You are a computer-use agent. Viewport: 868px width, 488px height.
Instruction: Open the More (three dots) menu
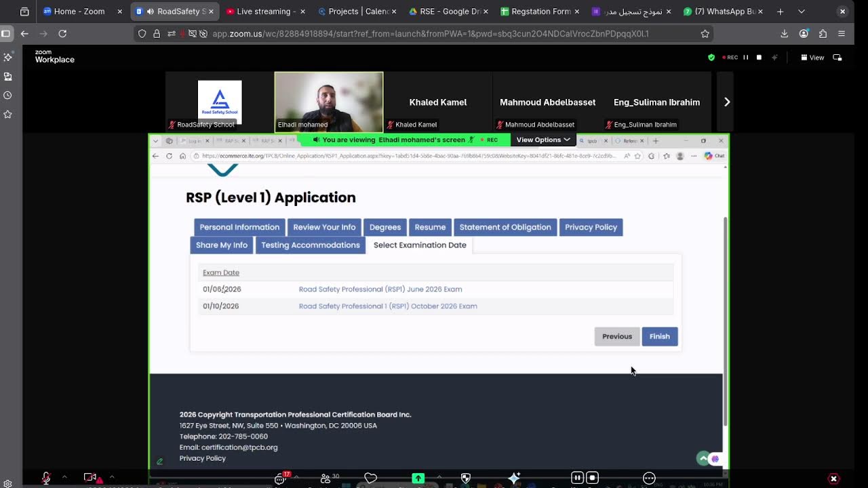(649, 478)
